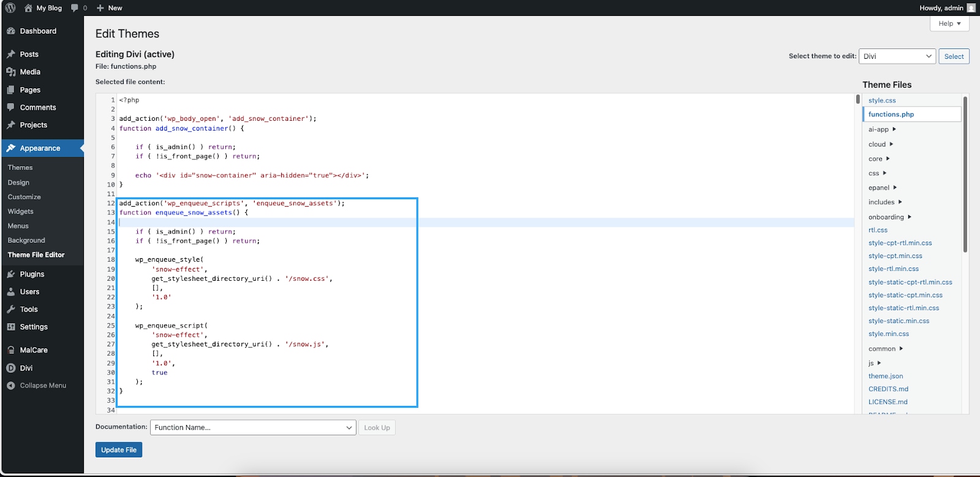Image resolution: width=980 pixels, height=477 pixels.
Task: Click the Howdy, admin account link
Action: pyautogui.click(x=941, y=8)
